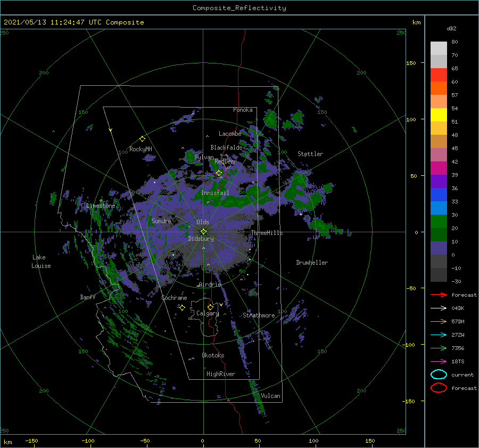
Task: Select the Sundre label
Action: 161,221
